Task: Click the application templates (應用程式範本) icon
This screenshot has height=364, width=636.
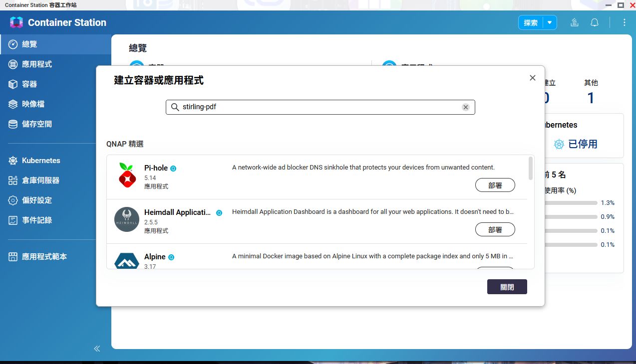Action: tap(13, 257)
